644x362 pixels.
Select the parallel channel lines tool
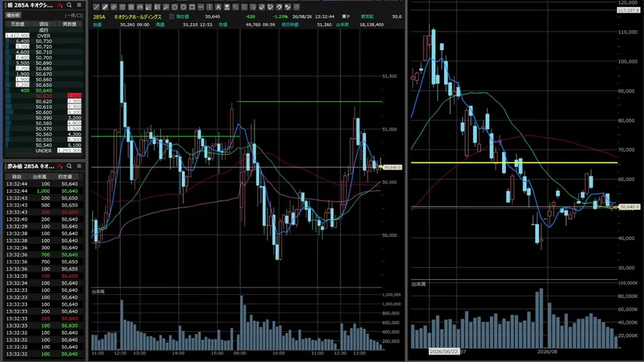click(114, 7)
